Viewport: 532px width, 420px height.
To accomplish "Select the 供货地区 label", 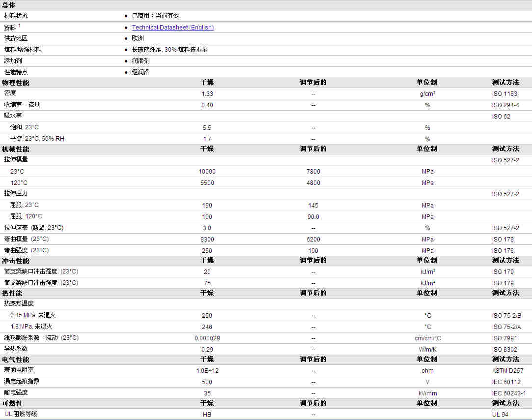I will (16, 38).
